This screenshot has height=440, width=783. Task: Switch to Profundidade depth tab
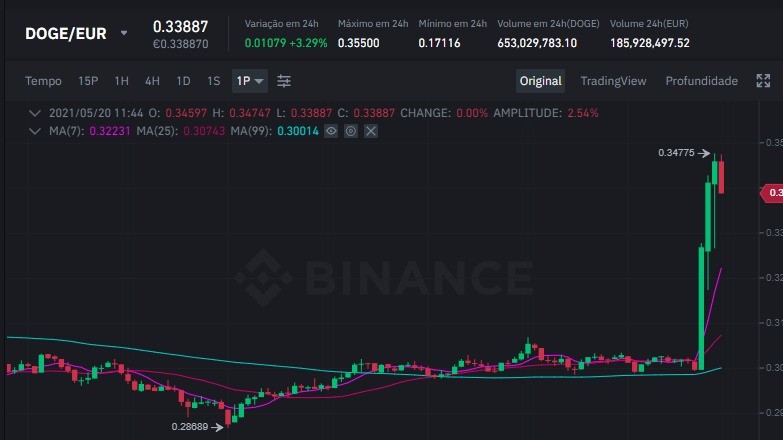702,81
